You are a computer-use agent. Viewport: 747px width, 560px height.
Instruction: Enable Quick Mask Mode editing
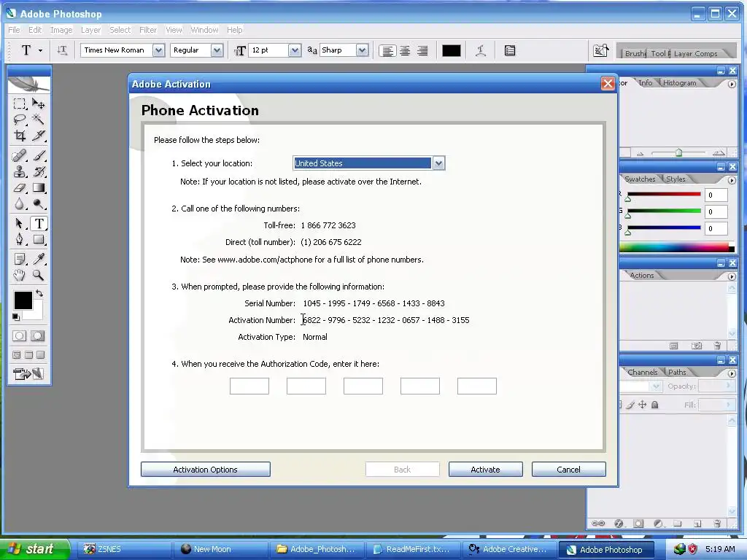pos(38,336)
